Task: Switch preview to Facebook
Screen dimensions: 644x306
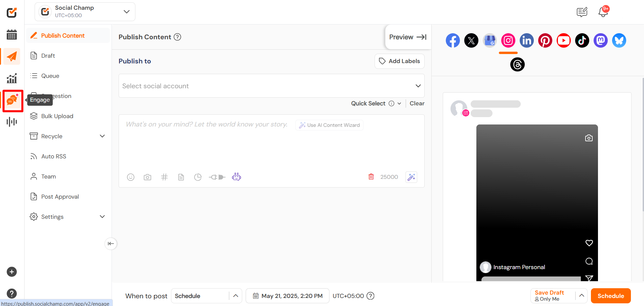Action: [x=453, y=41]
